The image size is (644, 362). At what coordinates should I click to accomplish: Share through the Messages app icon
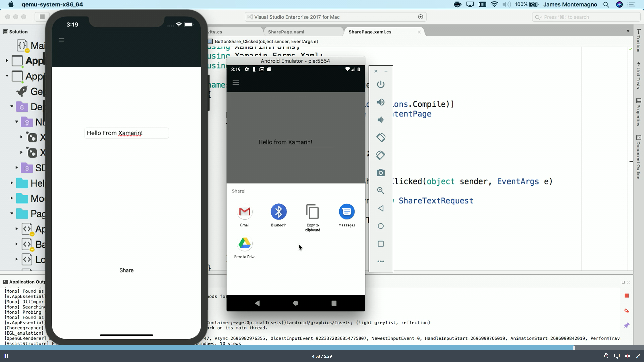[347, 212]
